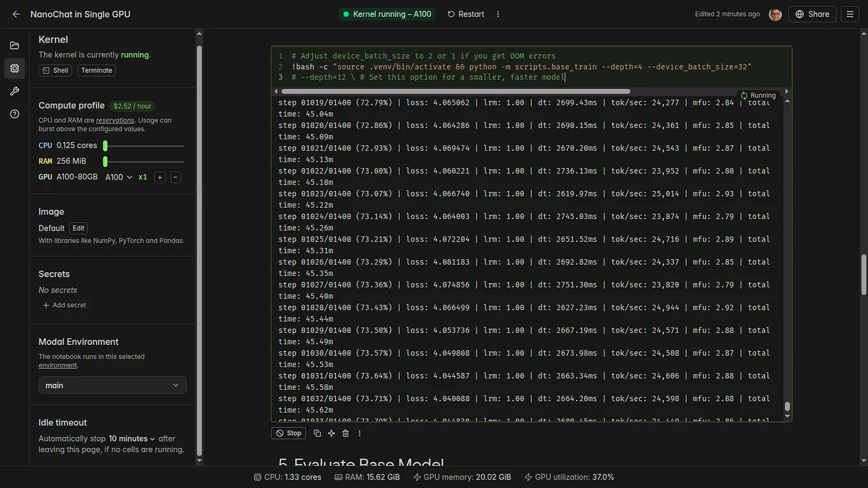The image size is (868, 488).
Task: Click the output area vertical scrollbar thumb
Action: [787, 406]
